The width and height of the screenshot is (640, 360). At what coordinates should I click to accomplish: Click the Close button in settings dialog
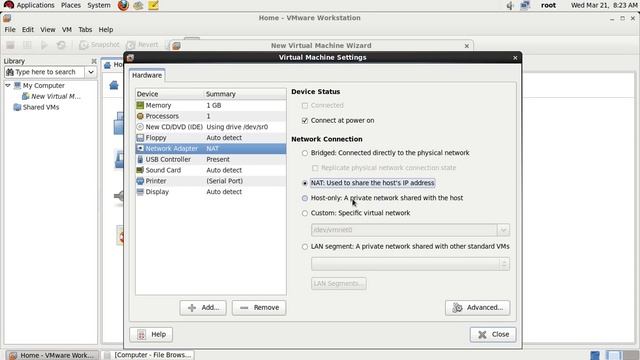(493, 335)
